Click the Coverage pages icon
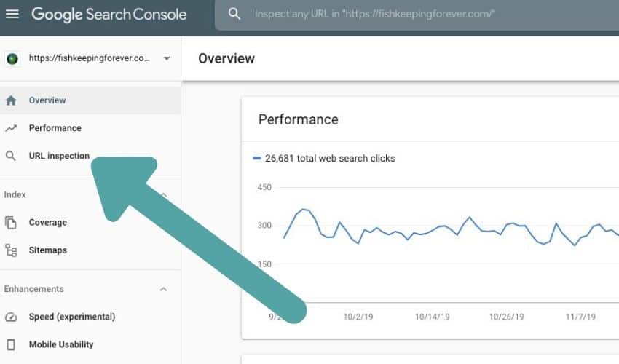The image size is (619, 364). click(x=11, y=223)
